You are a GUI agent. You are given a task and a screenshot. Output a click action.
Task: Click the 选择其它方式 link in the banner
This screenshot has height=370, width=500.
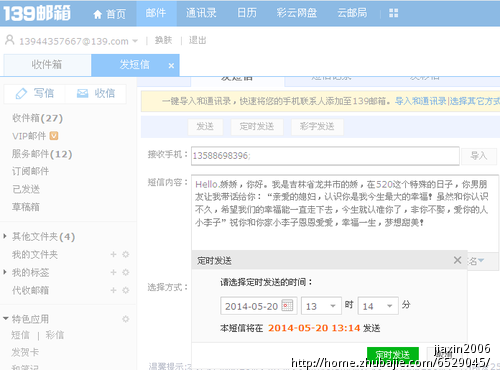click(x=474, y=101)
